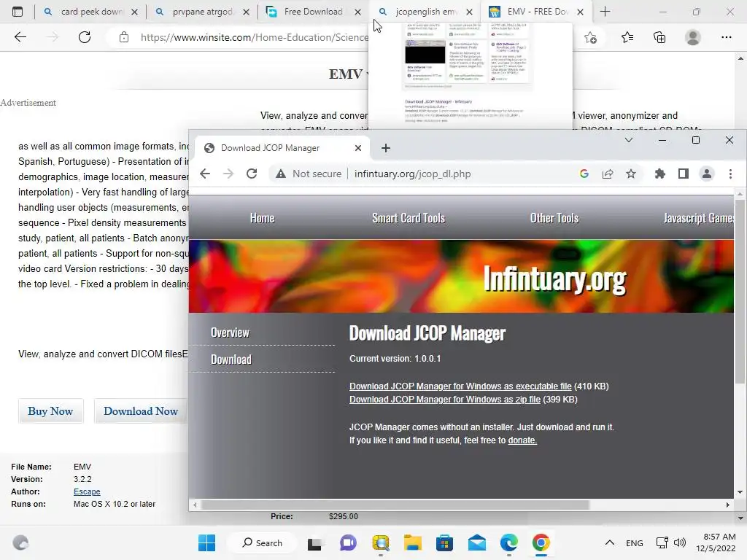The height and width of the screenshot is (560, 747).
Task: Open Download sidebar link
Action: click(x=231, y=359)
